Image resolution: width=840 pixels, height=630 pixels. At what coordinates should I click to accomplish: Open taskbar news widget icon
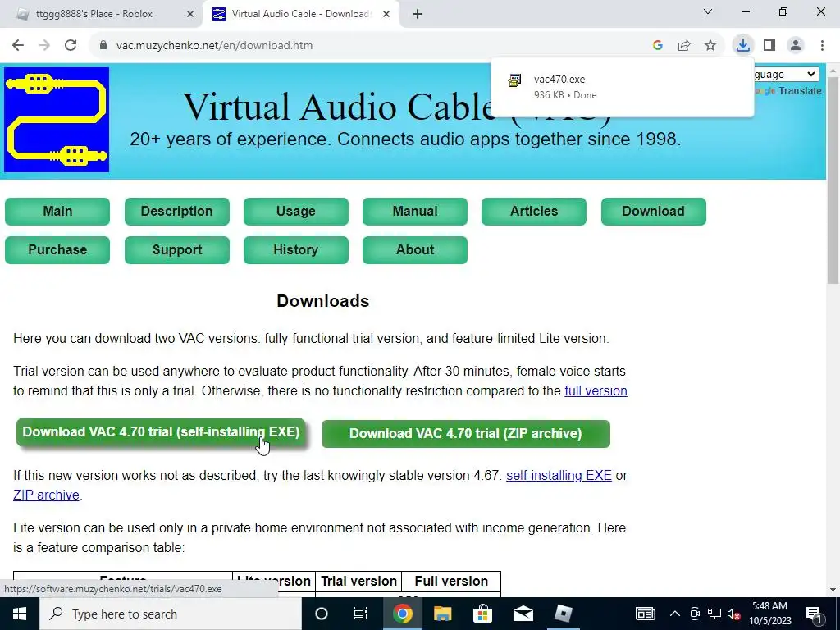point(645,614)
